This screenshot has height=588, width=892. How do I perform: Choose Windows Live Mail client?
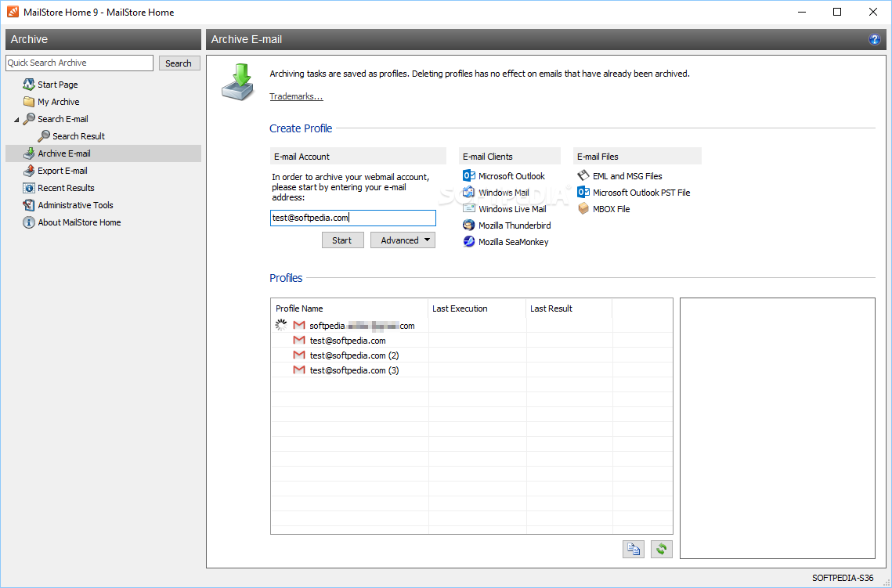point(512,209)
